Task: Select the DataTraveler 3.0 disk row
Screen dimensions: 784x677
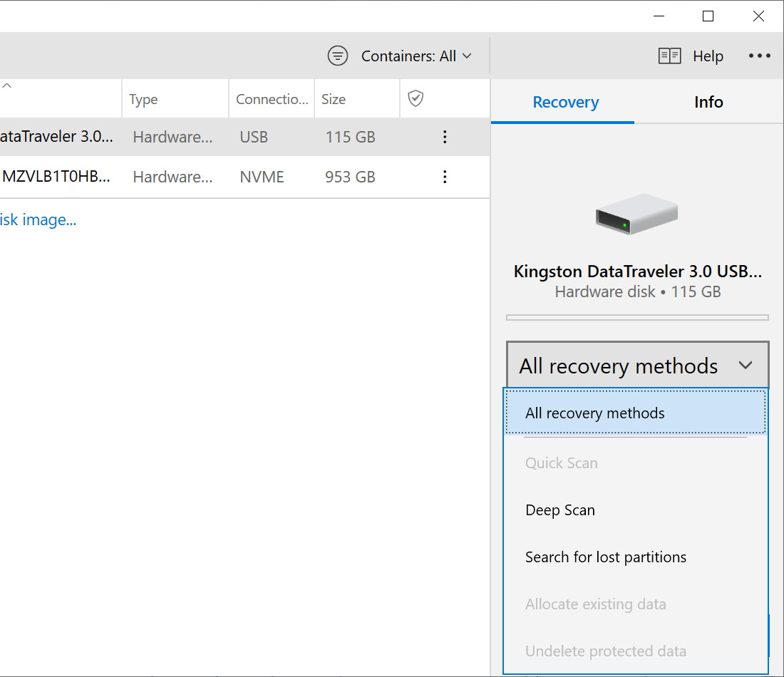Action: click(244, 137)
